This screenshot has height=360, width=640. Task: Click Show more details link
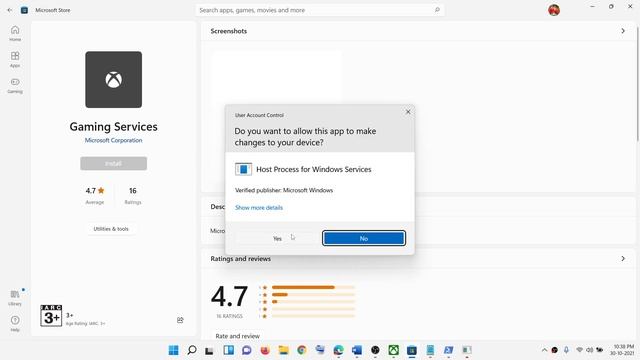[x=259, y=207]
